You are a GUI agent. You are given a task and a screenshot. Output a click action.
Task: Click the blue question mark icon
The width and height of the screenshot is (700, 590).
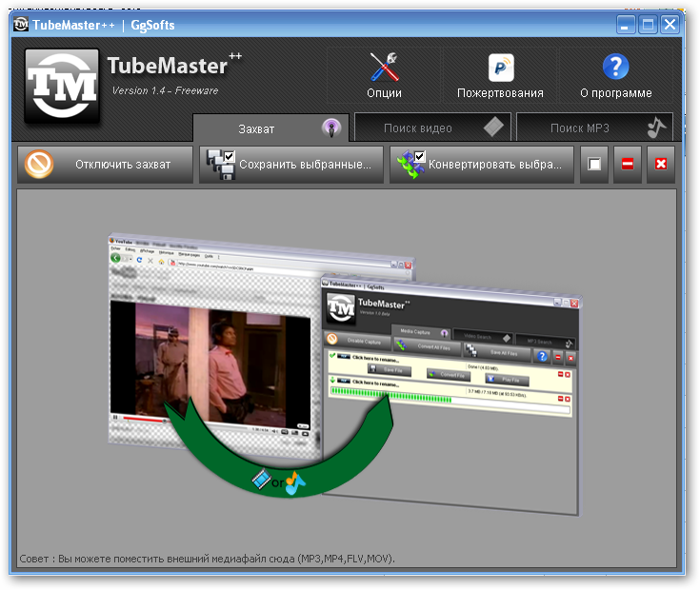click(615, 67)
